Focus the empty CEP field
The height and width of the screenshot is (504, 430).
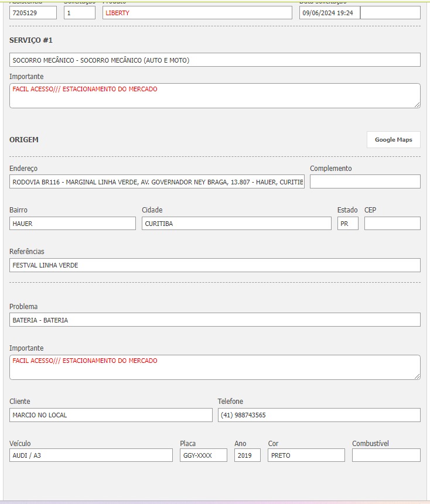[392, 224]
